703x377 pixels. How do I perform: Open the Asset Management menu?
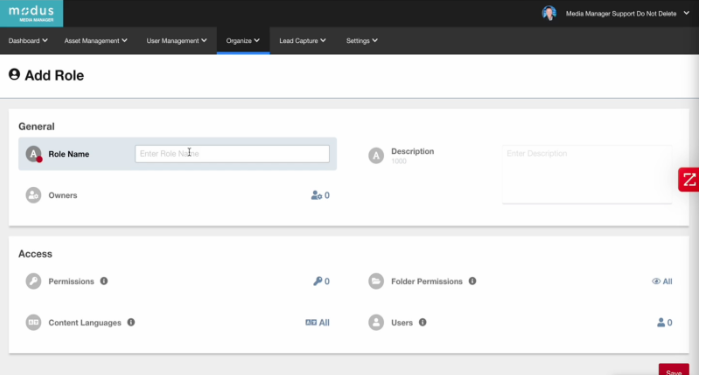tap(95, 40)
